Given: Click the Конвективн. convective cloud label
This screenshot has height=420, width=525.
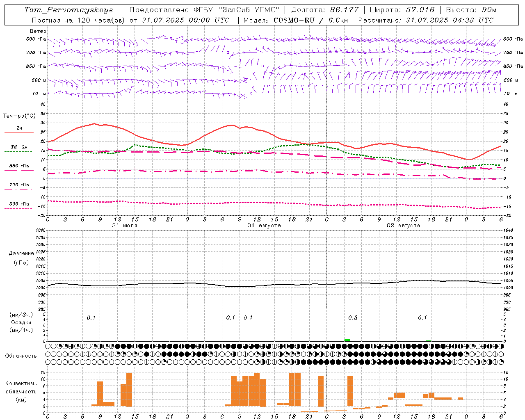Looking at the screenshot, I should [21, 383].
